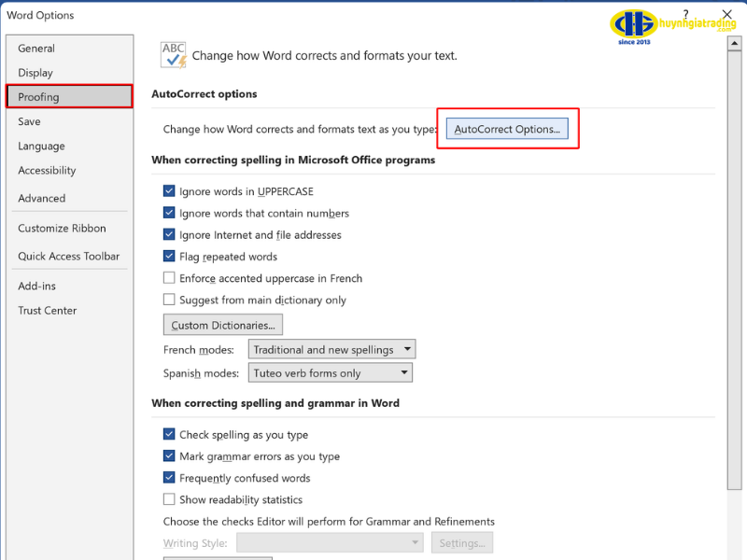Uncheck "Ignore Internet and file addresses"

coord(169,235)
